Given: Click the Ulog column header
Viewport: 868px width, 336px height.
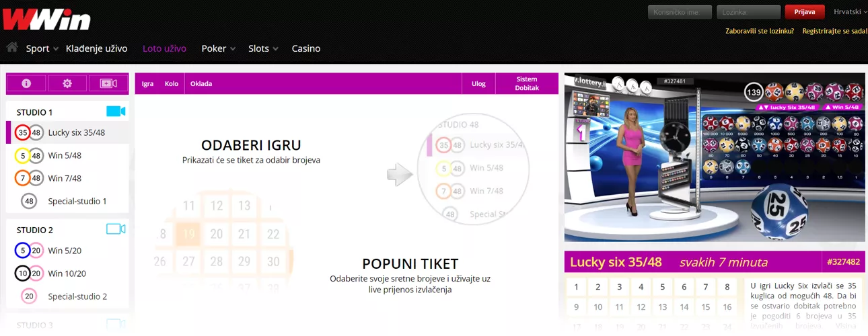Looking at the screenshot, I should pyautogui.click(x=478, y=84).
